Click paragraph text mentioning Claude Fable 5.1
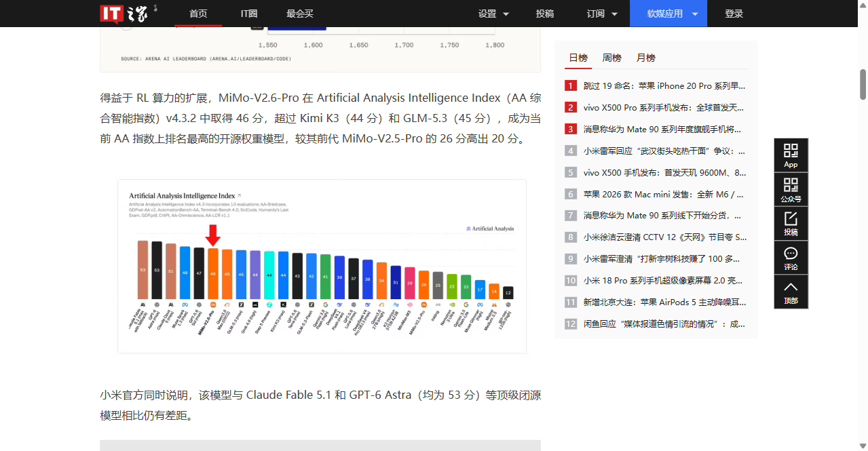 pos(320,405)
